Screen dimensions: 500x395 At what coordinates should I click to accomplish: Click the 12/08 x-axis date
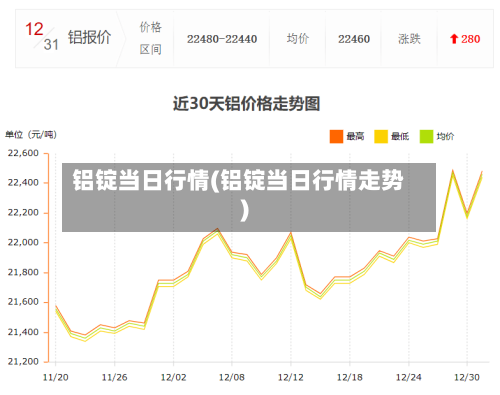[232, 377]
